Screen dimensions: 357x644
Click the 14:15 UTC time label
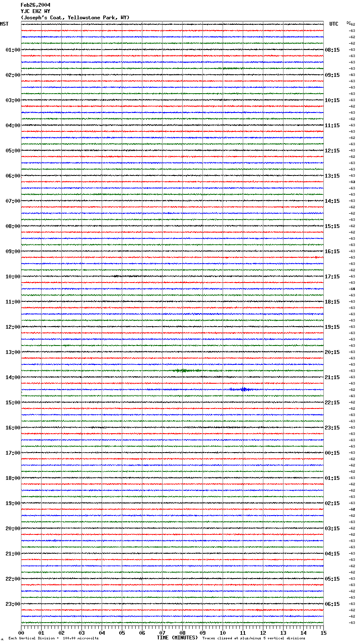(x=332, y=201)
